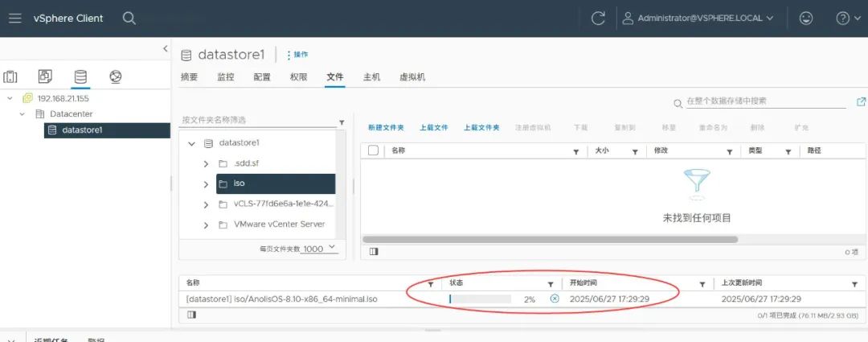Click the 删除 toolbar button
Screen dimensions: 868x342
coord(757,127)
